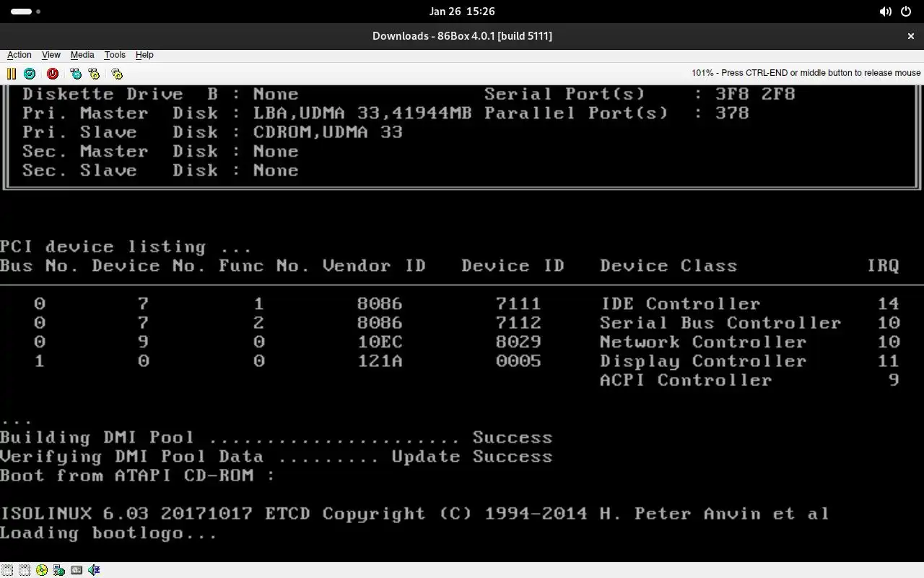Open the Tools menu
Screen dimensions: 924x578
[115, 55]
